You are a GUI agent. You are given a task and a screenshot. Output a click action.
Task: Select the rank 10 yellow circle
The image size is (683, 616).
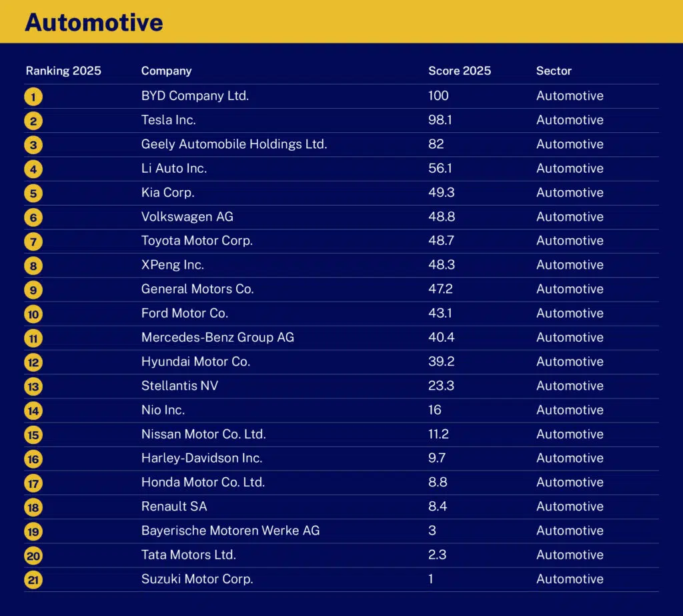point(33,314)
